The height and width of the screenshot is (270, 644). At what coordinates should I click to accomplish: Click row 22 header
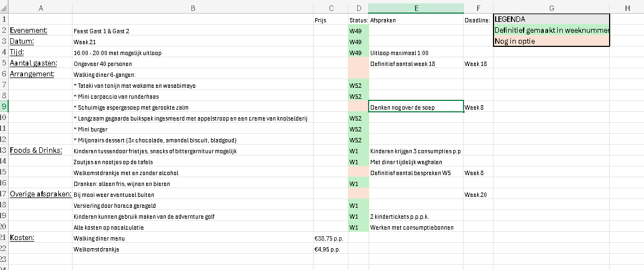pyautogui.click(x=4, y=249)
